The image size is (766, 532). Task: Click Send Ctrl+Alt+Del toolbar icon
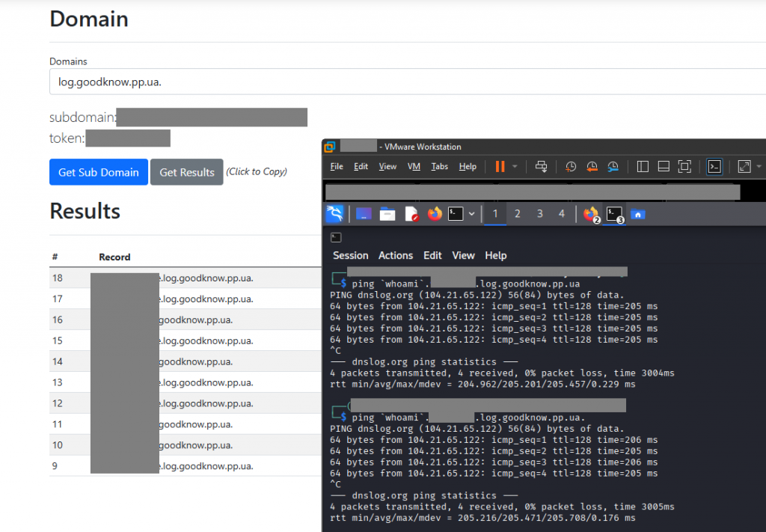pos(542,167)
